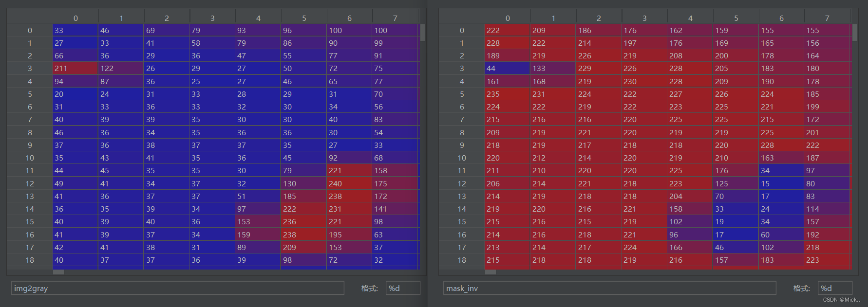The image size is (868, 307).
Task: Click horizontal scrollbar thumb of mask_inv table
Action: (x=491, y=272)
